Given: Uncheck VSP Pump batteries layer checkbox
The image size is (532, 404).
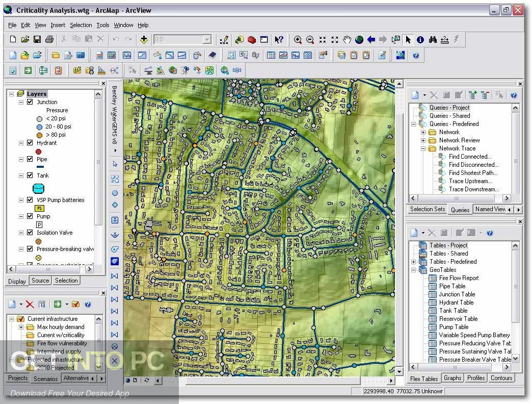Looking at the screenshot, I should pos(30,199).
